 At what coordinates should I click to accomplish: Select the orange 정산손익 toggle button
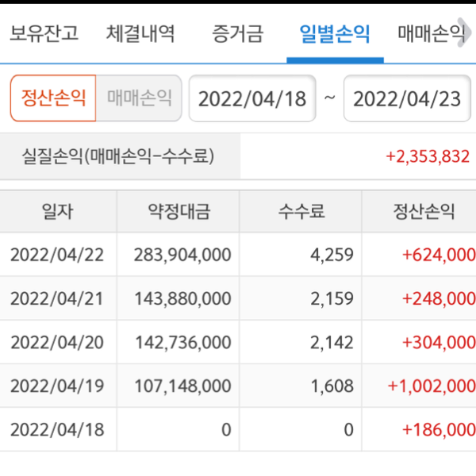pos(53,98)
